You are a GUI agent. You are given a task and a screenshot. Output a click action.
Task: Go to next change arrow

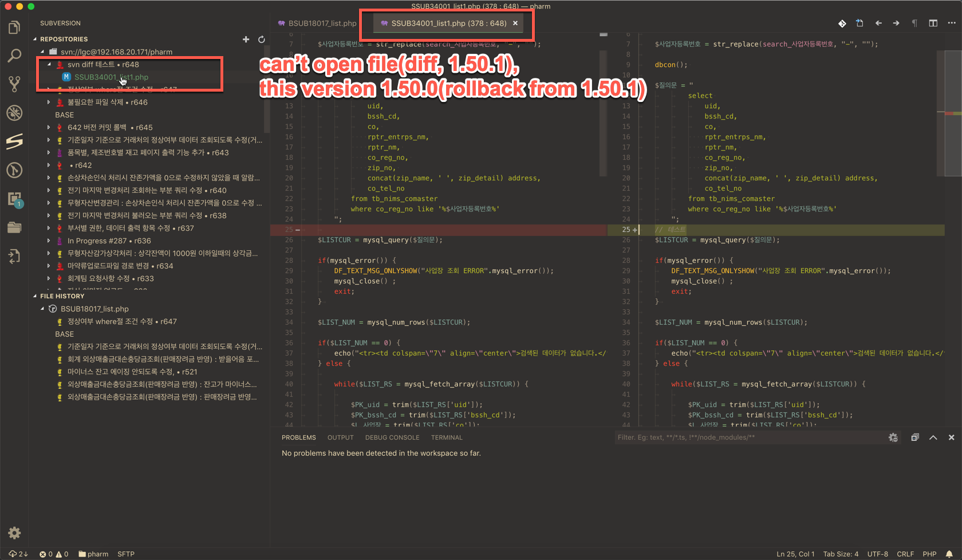pyautogui.click(x=896, y=23)
